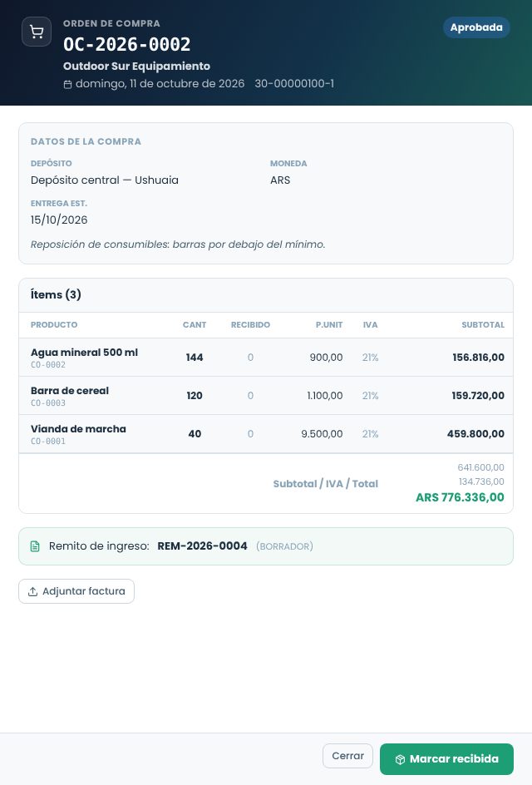
Task: Click the SUBTOTAL column header
Action: [x=483, y=325]
